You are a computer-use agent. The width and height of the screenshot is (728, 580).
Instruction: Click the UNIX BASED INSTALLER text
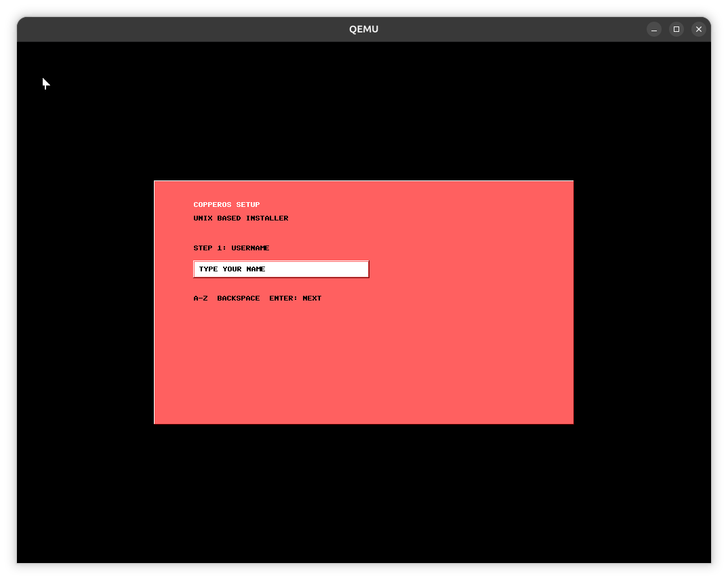pos(241,218)
